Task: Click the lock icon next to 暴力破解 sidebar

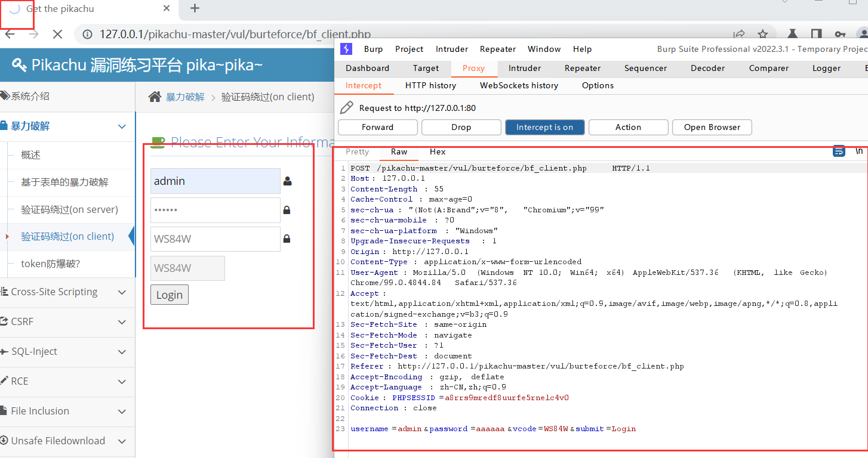Action: click(x=4, y=126)
